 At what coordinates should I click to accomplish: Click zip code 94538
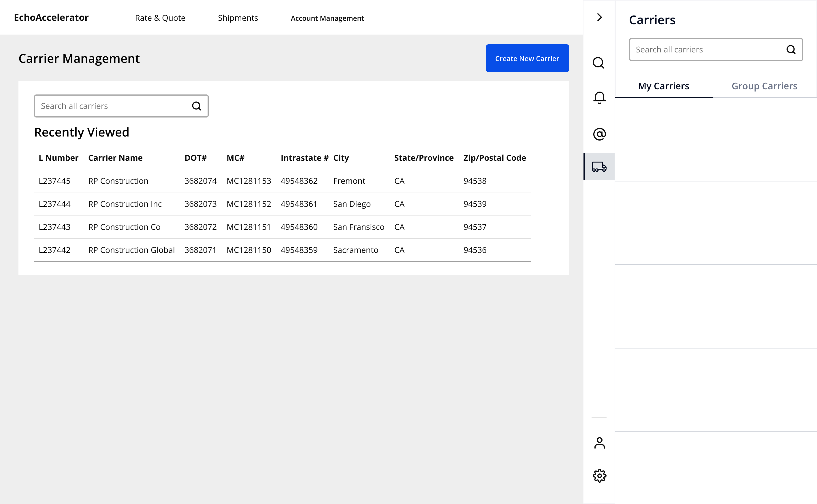(475, 181)
